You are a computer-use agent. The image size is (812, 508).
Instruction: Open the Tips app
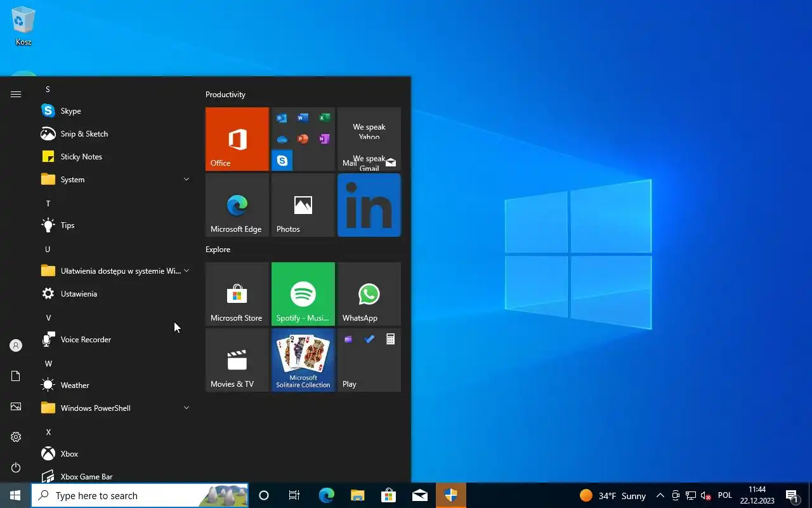coord(115,225)
